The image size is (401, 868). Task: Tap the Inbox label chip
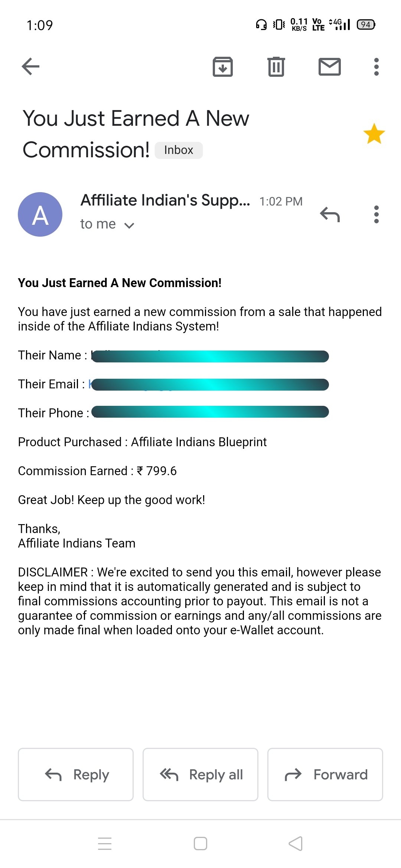[179, 150]
